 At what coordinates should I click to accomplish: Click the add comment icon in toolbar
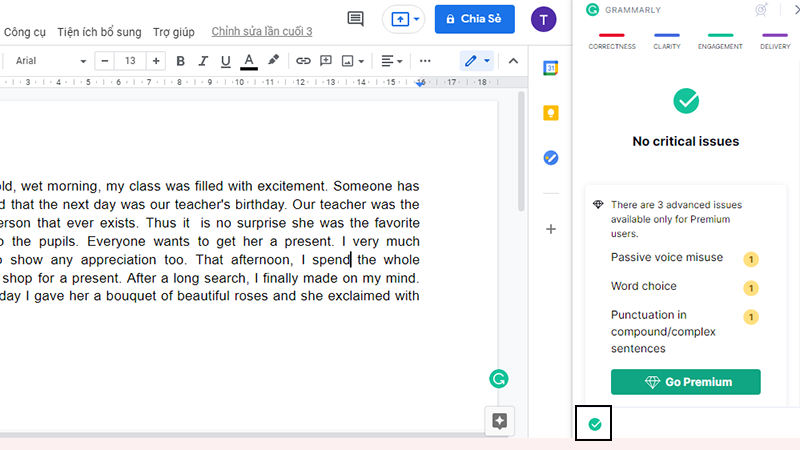[326, 61]
